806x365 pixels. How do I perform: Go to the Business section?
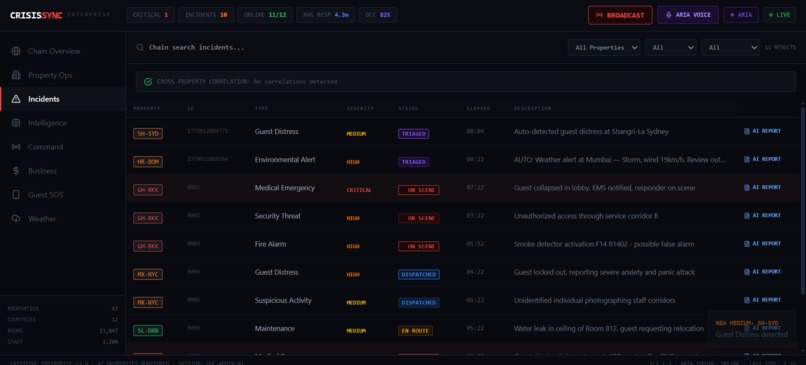[x=63, y=171]
